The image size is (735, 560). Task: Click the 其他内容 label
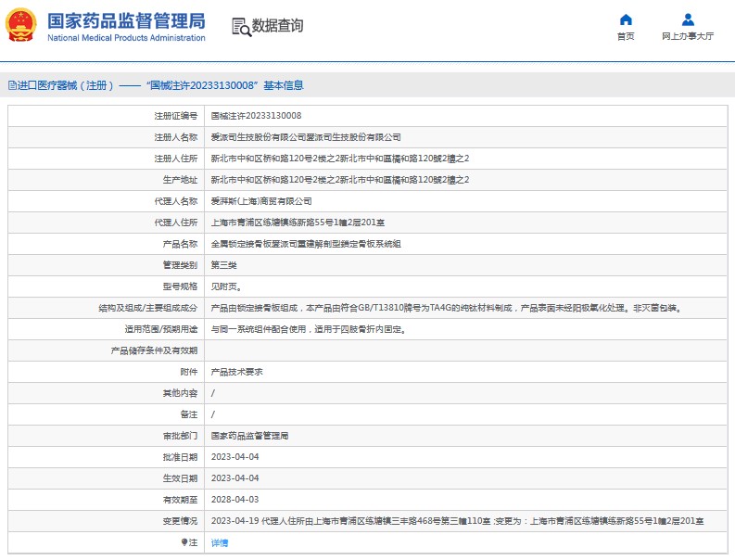(x=180, y=393)
